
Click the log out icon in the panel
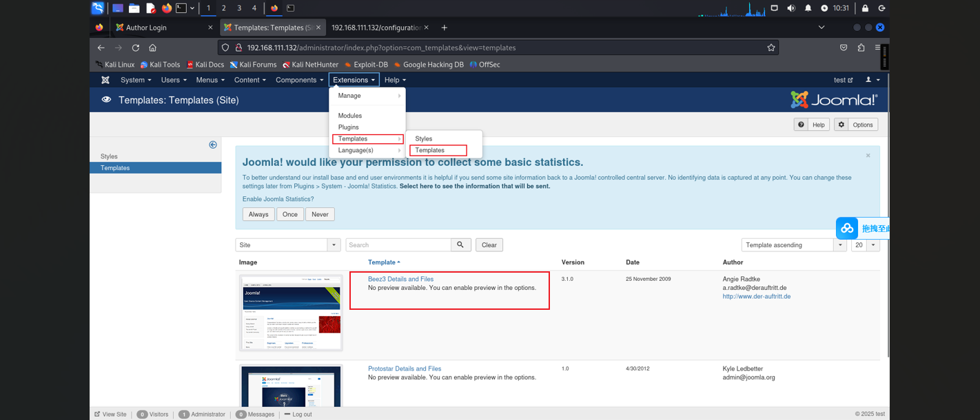pos(881,8)
